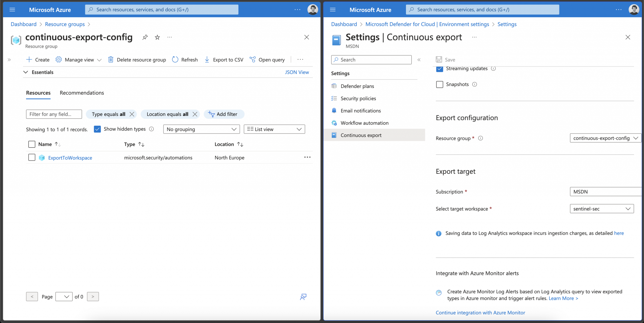Viewport: 644px width, 323px height.
Task: Open Workflow automation settings
Action: 364,123
